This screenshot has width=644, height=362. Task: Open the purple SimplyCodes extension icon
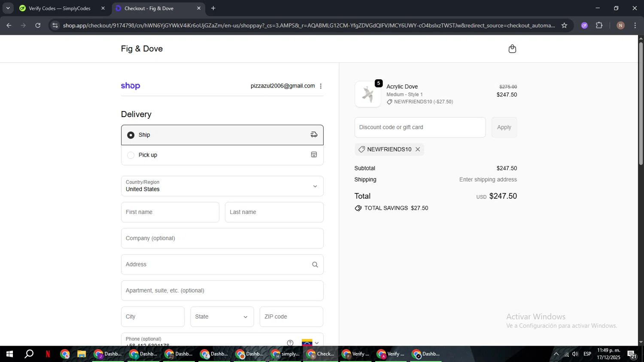pos(584,25)
